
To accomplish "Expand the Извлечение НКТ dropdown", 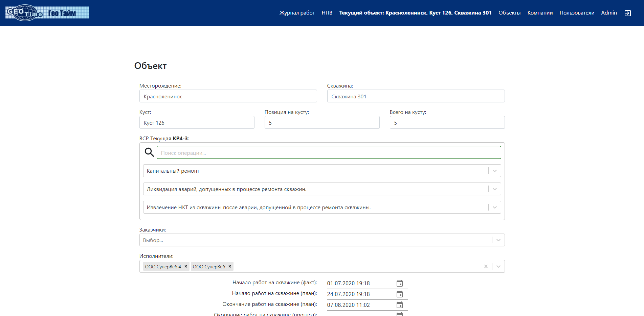I will tap(495, 207).
